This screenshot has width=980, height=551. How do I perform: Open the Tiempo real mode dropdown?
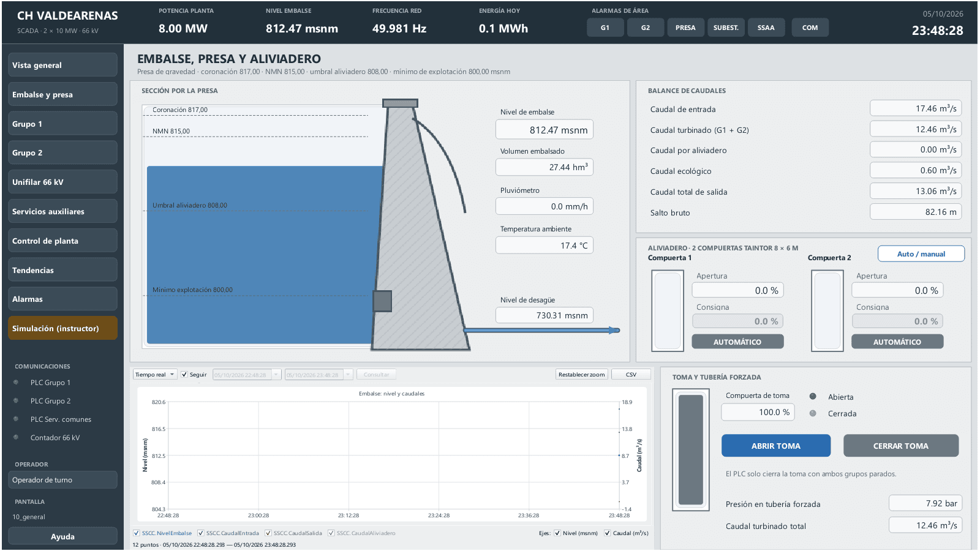[x=155, y=375]
